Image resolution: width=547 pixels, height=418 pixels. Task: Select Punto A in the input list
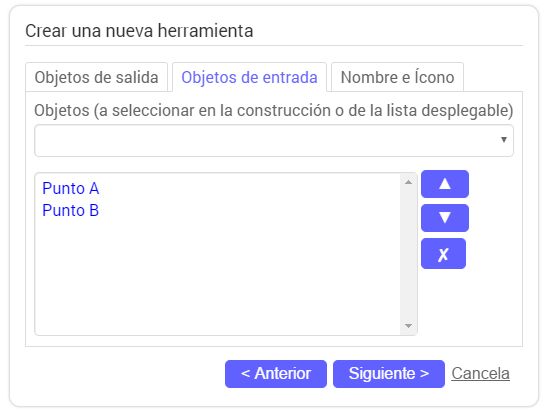[x=71, y=188]
